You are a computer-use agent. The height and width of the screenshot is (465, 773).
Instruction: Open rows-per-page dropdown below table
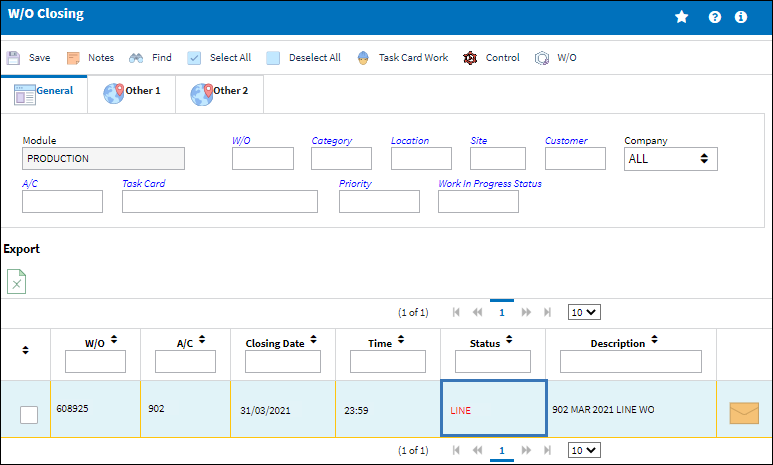click(x=584, y=450)
